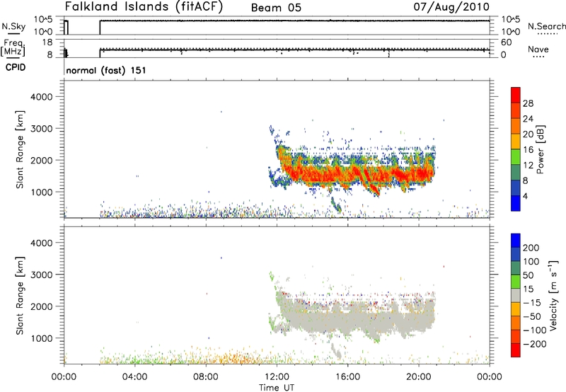Click the 4000 km tick of velocity panel

pyautogui.click(x=42, y=243)
